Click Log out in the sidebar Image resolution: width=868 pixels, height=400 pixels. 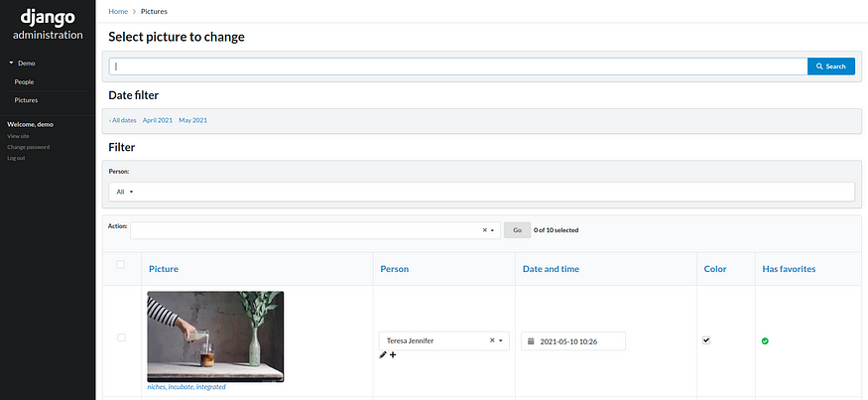[16, 158]
